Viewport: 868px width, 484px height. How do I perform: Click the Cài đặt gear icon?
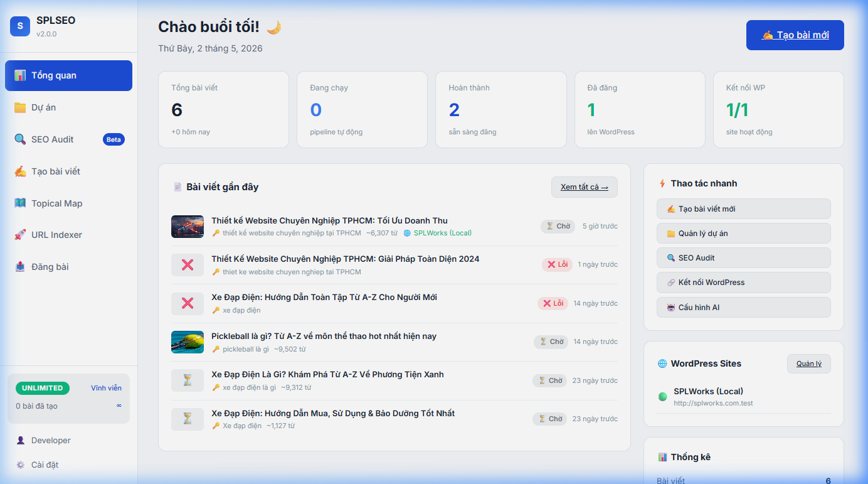21,465
